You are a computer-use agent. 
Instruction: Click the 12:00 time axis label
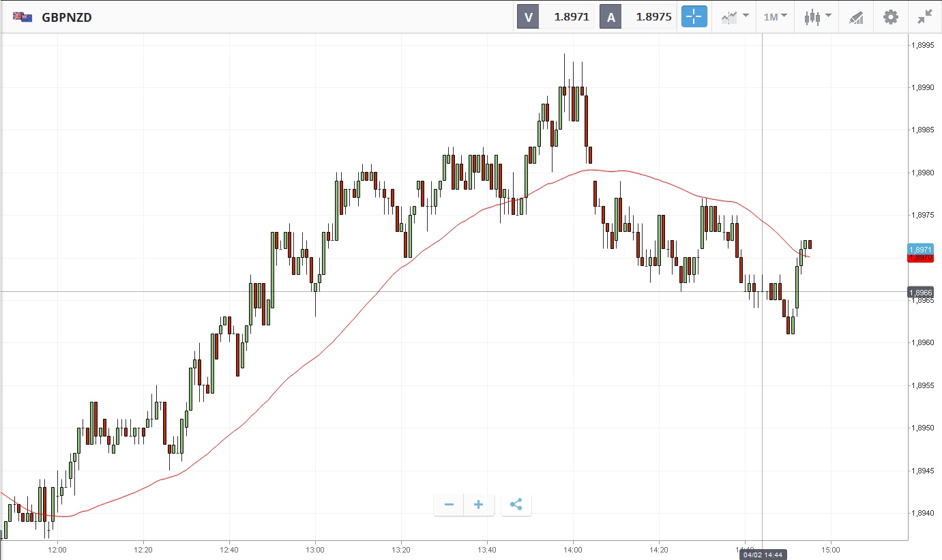pyautogui.click(x=57, y=548)
